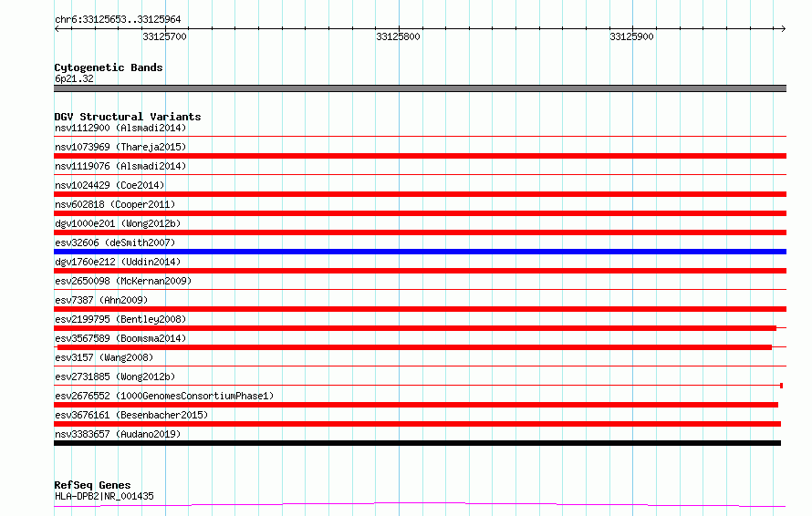Click nsv602818 (Cooper2011) label
Screen dimensions: 812x516
click(115, 204)
